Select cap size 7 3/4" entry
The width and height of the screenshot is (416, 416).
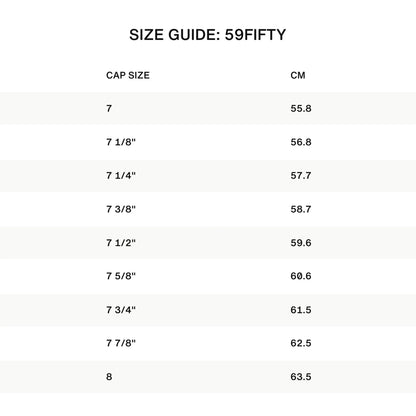click(x=121, y=310)
